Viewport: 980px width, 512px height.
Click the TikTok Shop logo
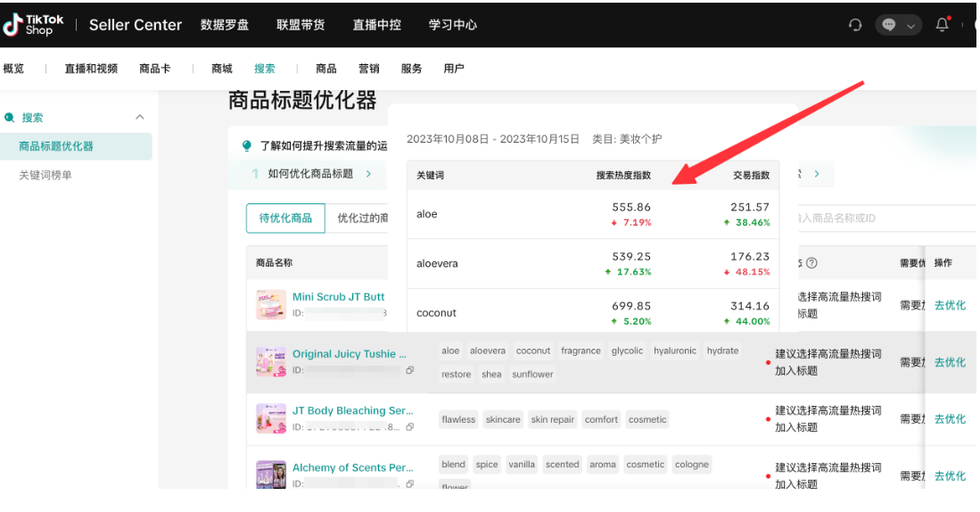pos(33,25)
